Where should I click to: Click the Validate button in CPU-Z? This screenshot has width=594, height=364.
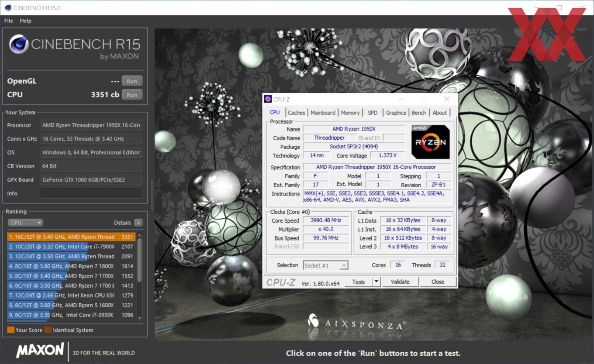pyautogui.click(x=400, y=282)
